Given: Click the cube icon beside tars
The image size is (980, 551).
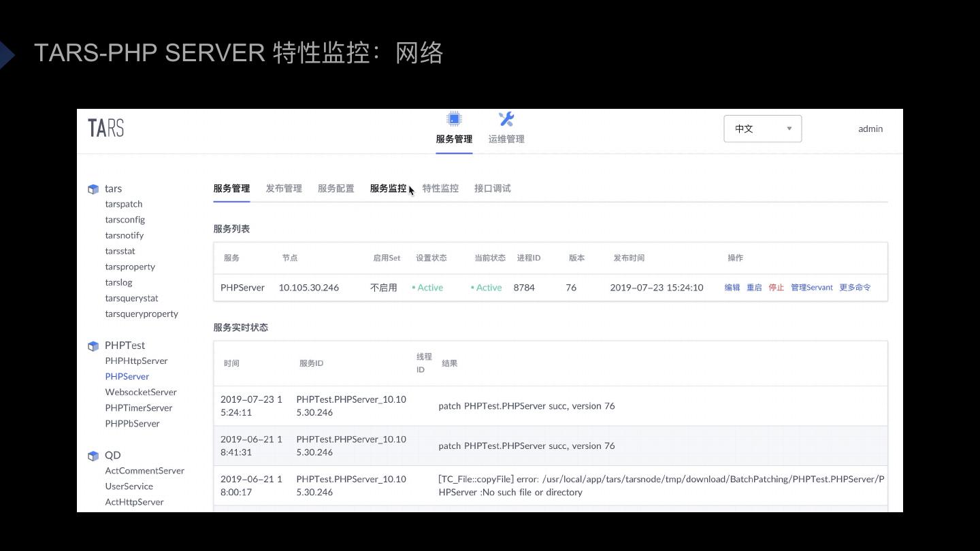Looking at the screenshot, I should [93, 189].
